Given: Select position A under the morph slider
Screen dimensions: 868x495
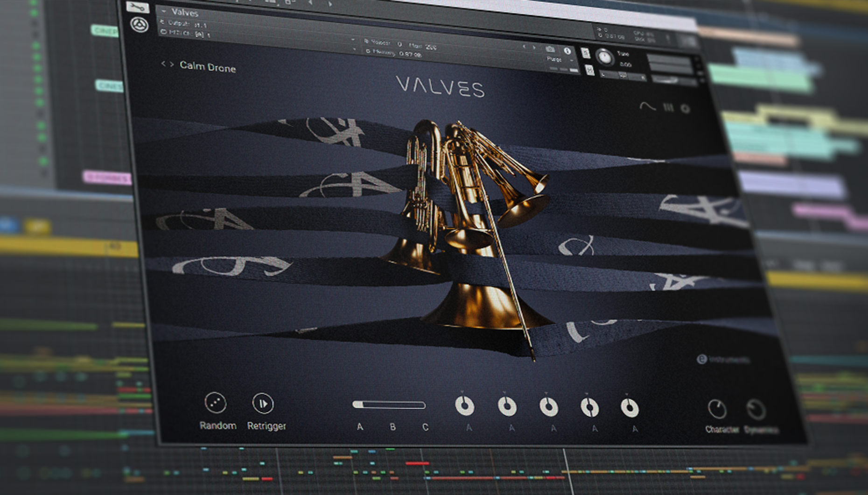Looking at the screenshot, I should [360, 427].
